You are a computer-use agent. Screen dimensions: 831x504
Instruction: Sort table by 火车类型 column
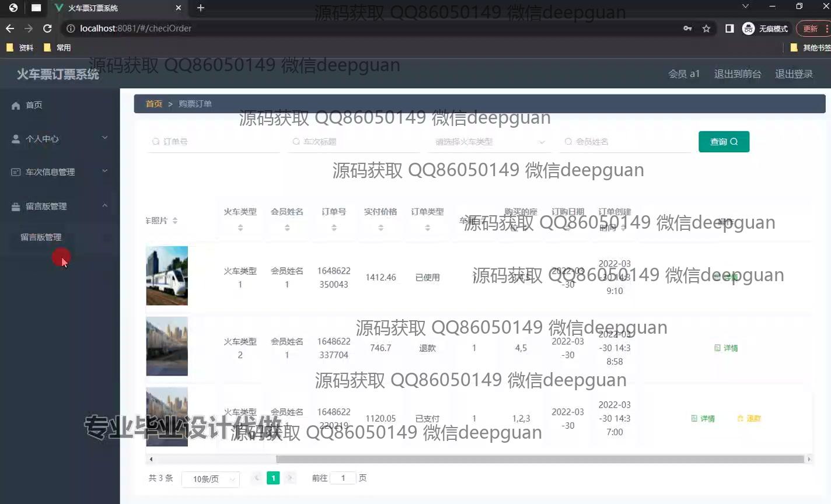coord(240,228)
